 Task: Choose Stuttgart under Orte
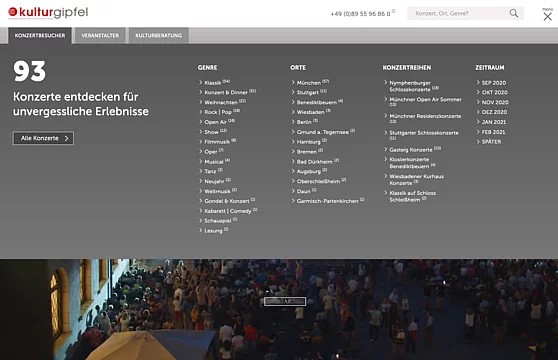click(309, 92)
